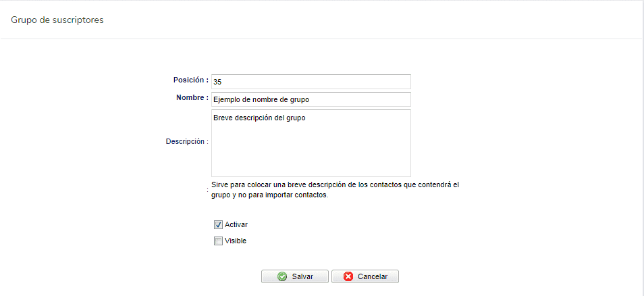Place cursor in 'Breve descripción del grupo' text
Image resolution: width=644 pixels, height=296 pixels.
[259, 118]
